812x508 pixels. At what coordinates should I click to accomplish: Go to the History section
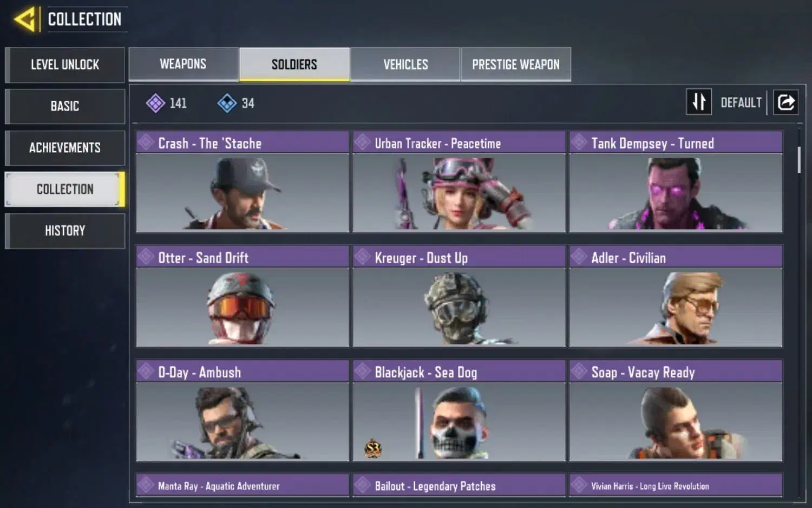[65, 231]
